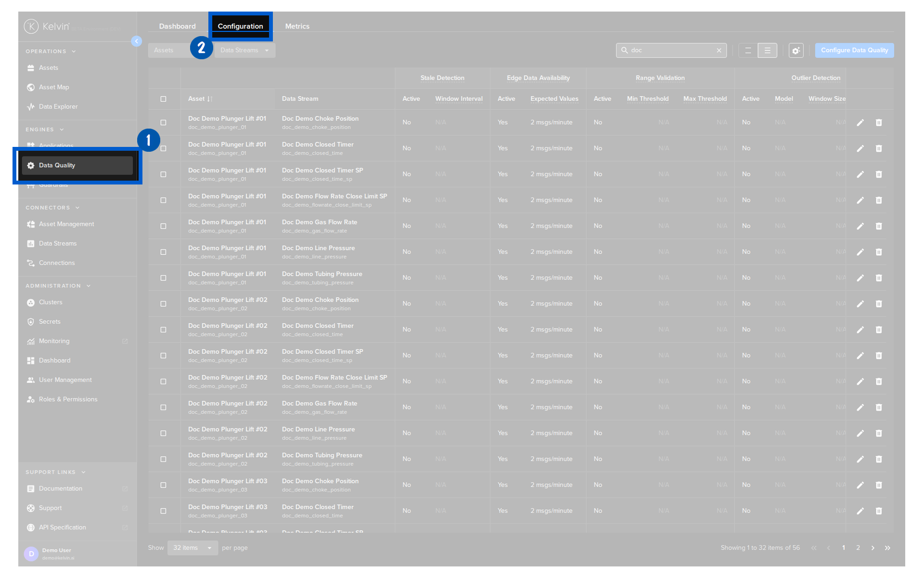The image size is (924, 578).
Task: Change items per page dropdown
Action: click(x=192, y=548)
